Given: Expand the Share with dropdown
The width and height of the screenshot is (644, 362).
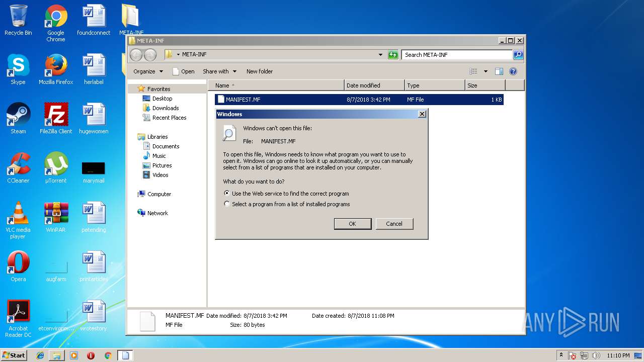Looking at the screenshot, I should (219, 71).
